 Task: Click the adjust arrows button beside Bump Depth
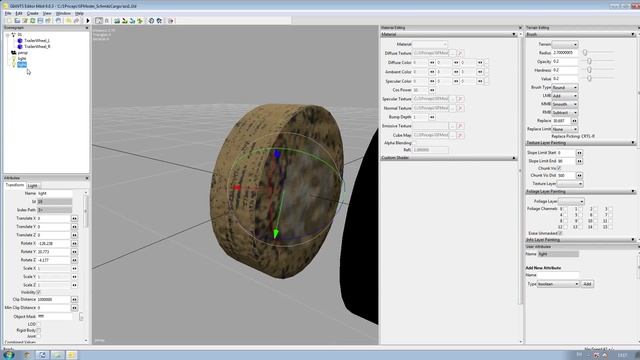point(432,117)
